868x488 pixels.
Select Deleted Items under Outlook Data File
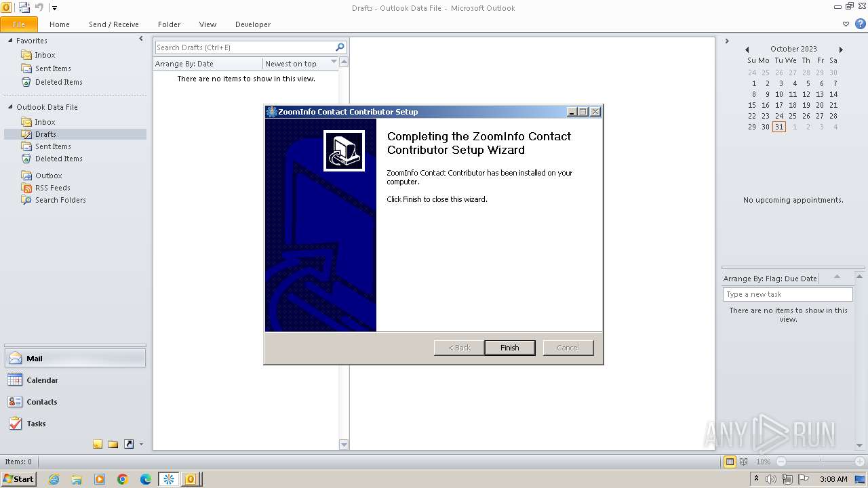click(x=59, y=159)
